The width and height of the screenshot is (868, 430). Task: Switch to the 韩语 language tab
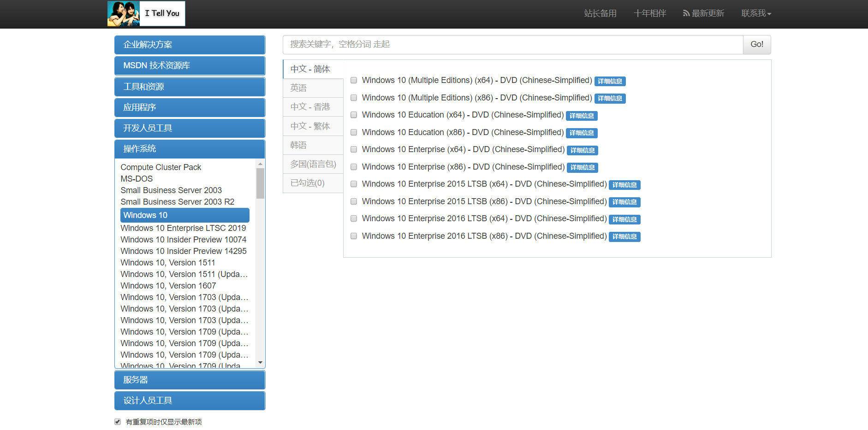click(x=313, y=145)
